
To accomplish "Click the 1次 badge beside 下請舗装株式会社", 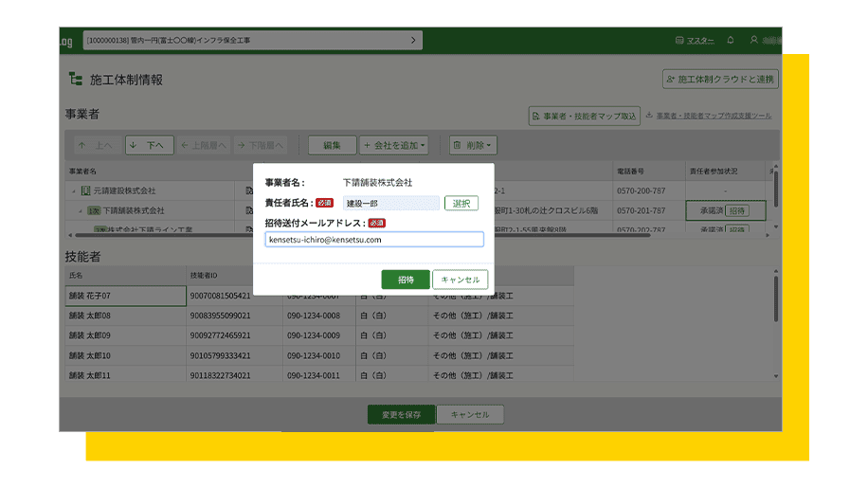I will pos(94,210).
